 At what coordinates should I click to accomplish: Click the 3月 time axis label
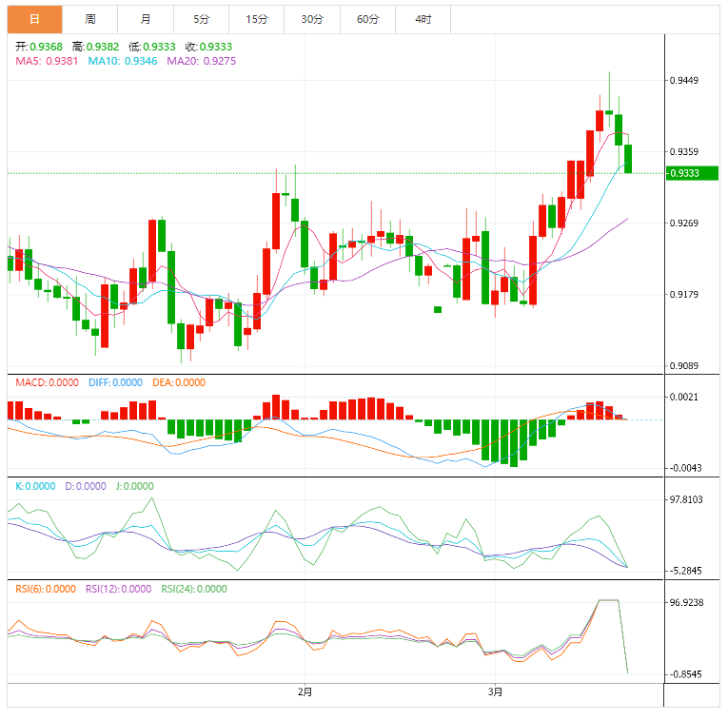coord(496,692)
